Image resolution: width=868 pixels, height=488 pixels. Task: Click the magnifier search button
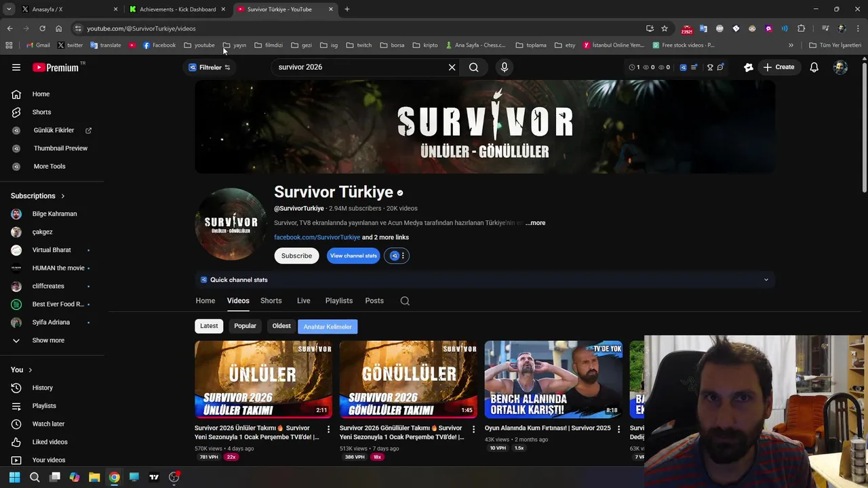[474, 67]
